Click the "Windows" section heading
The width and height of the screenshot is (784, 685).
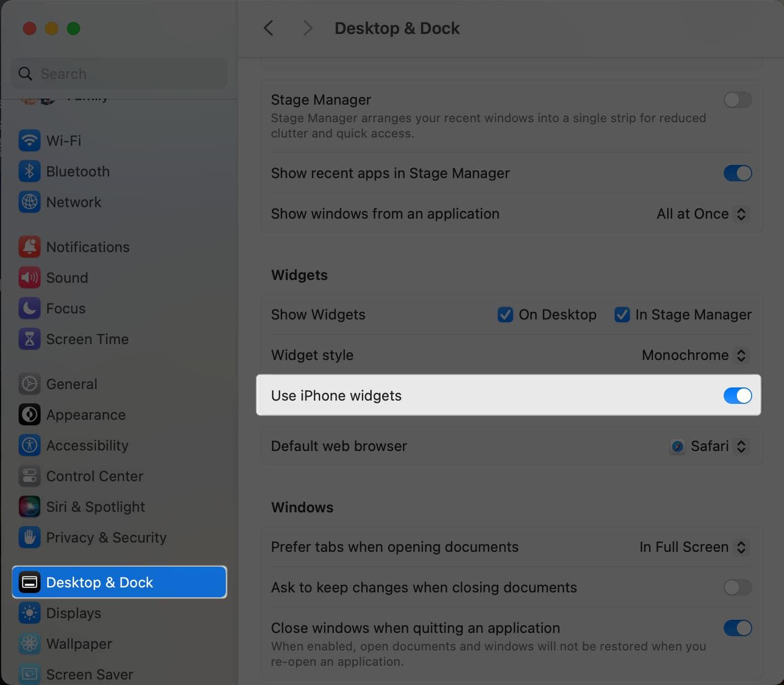point(302,507)
